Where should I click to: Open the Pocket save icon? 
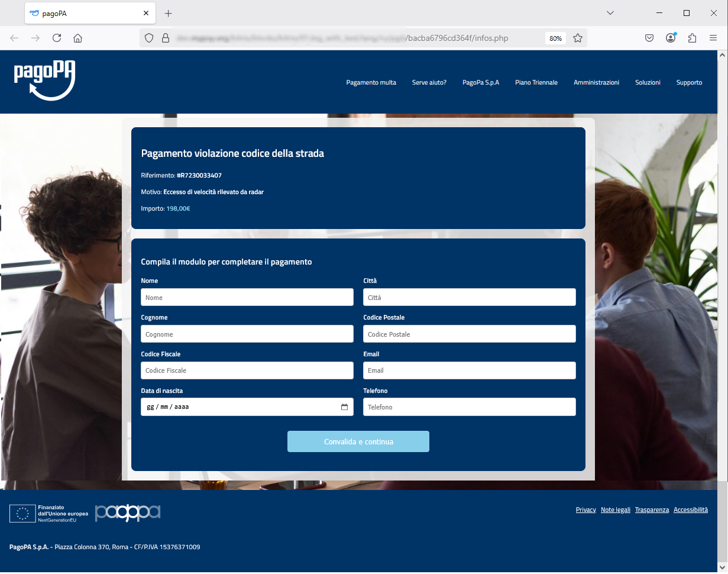649,38
